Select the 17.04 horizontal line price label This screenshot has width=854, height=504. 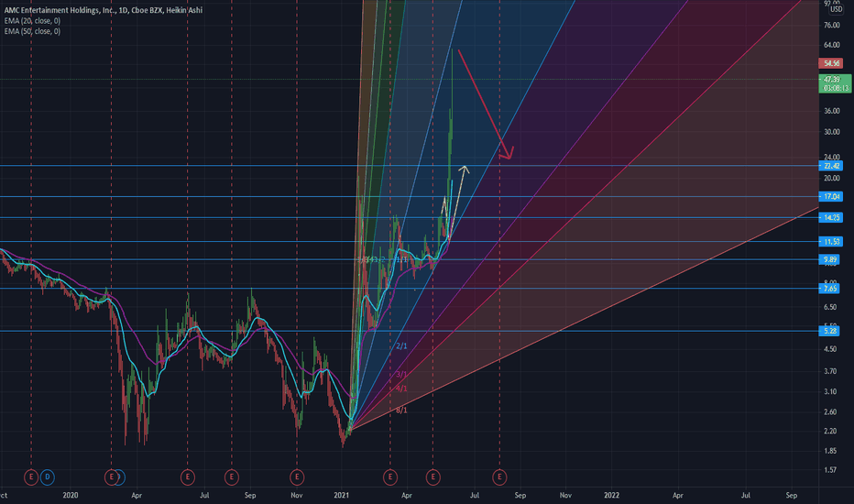point(831,196)
